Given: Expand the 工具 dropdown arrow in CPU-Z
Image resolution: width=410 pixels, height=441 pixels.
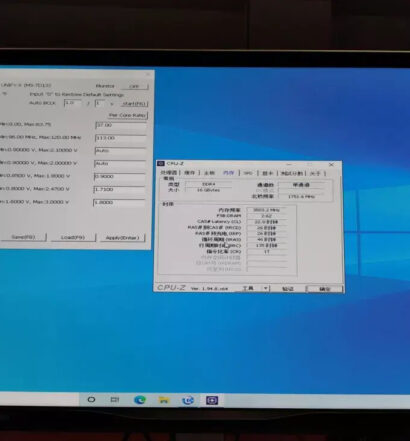Looking at the screenshot, I should pos(266,288).
